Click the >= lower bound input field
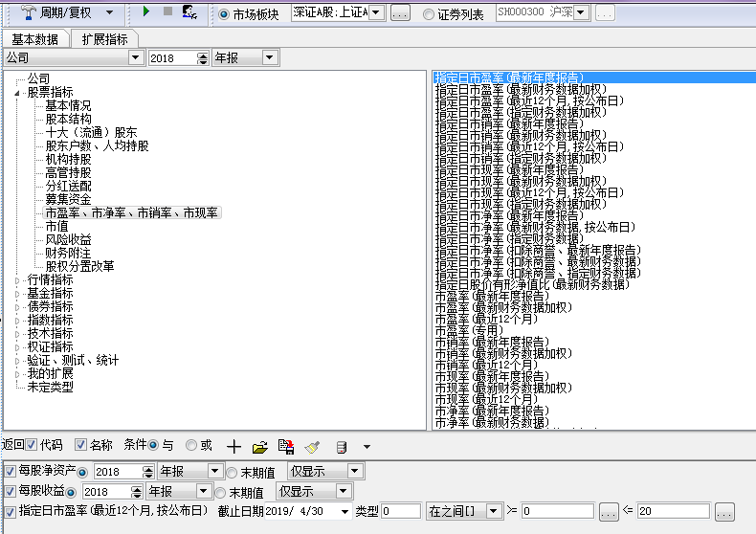Viewport: 756px width, 534px height. tap(557, 511)
